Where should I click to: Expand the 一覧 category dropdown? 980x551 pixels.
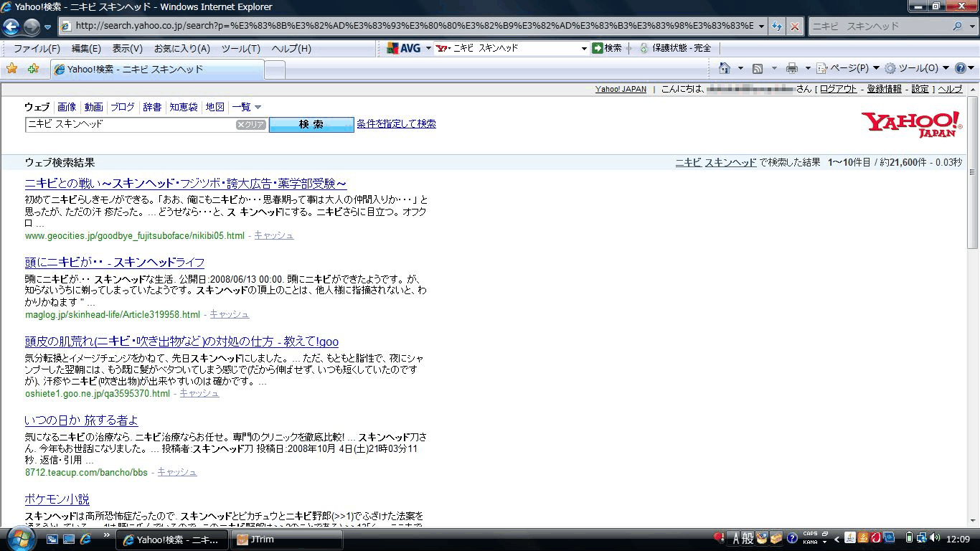coord(247,107)
